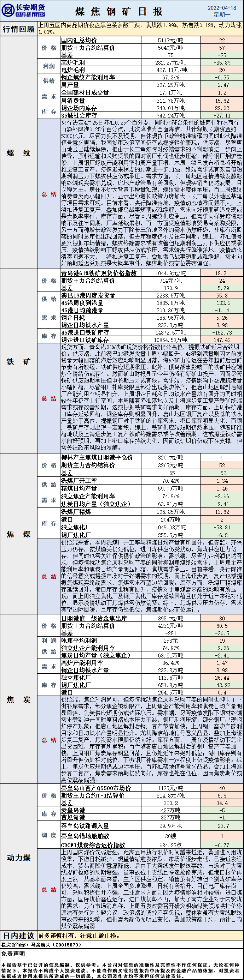Click the 钢企日耗 row label

coord(73,318)
